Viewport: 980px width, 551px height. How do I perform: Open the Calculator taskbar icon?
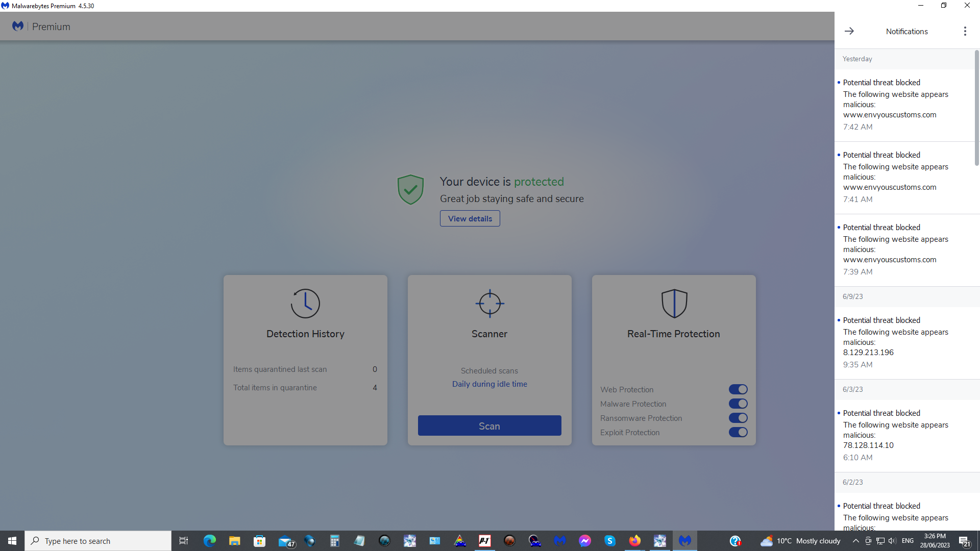tap(334, 541)
